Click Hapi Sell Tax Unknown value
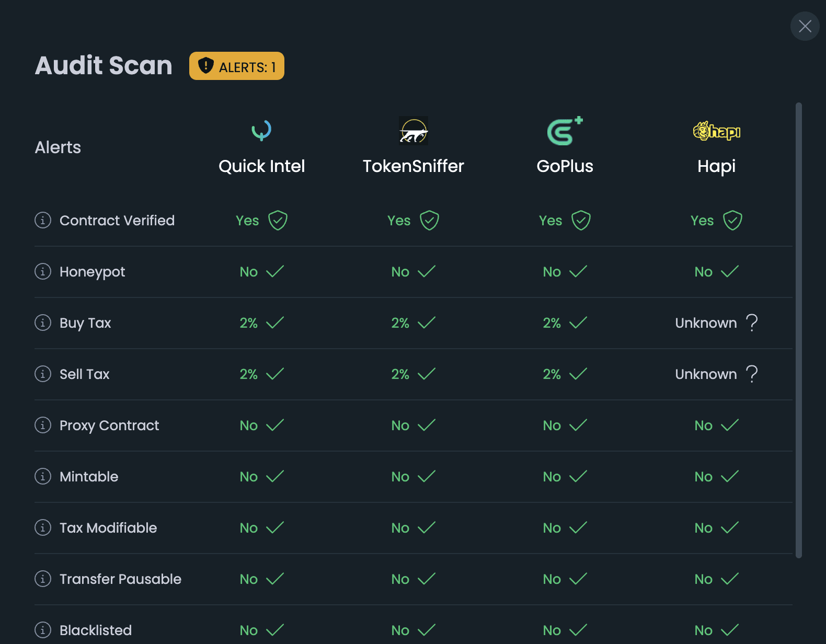The height and width of the screenshot is (644, 826). pyautogui.click(x=706, y=374)
